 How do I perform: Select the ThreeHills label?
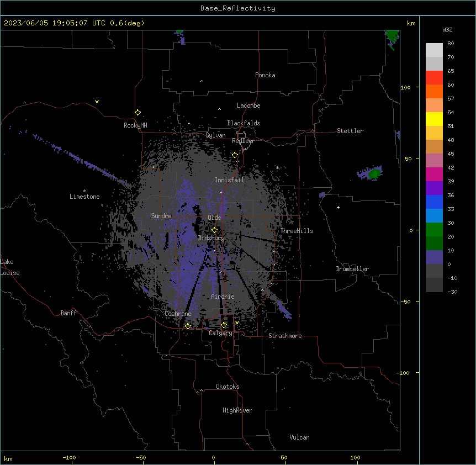[297, 231]
